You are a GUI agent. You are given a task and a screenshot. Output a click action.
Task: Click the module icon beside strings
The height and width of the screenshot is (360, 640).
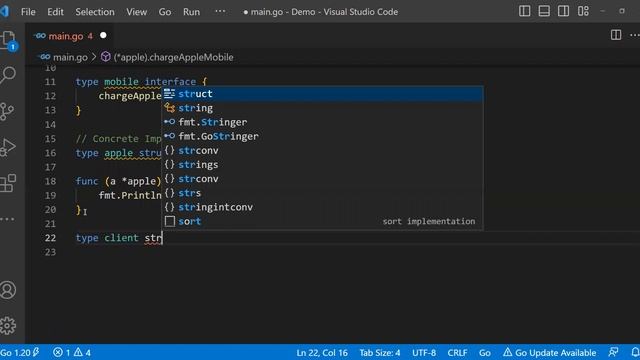point(169,164)
